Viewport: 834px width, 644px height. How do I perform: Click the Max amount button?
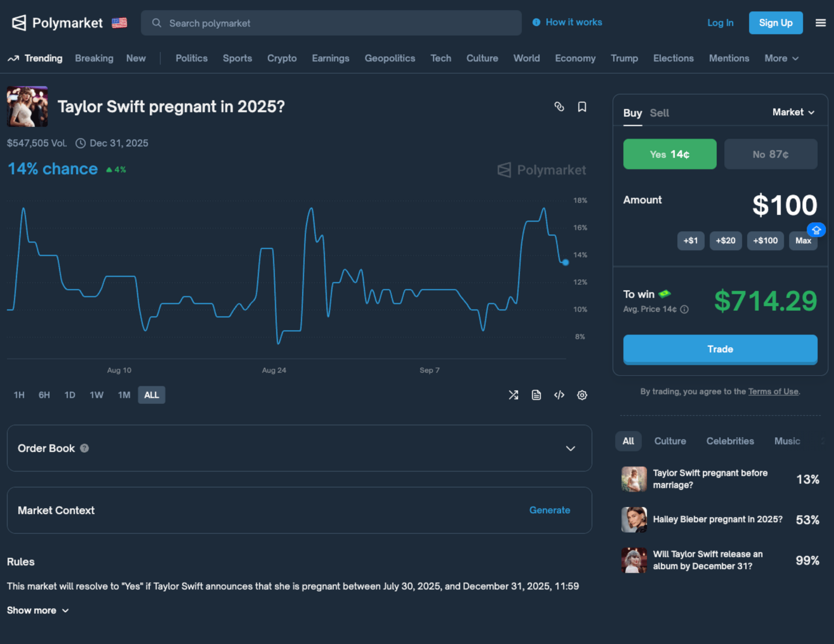pos(803,241)
